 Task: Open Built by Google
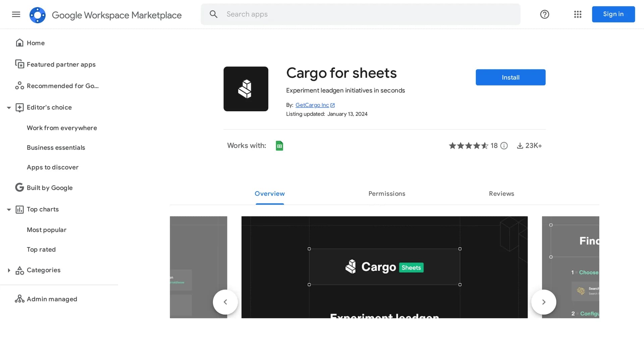50,188
